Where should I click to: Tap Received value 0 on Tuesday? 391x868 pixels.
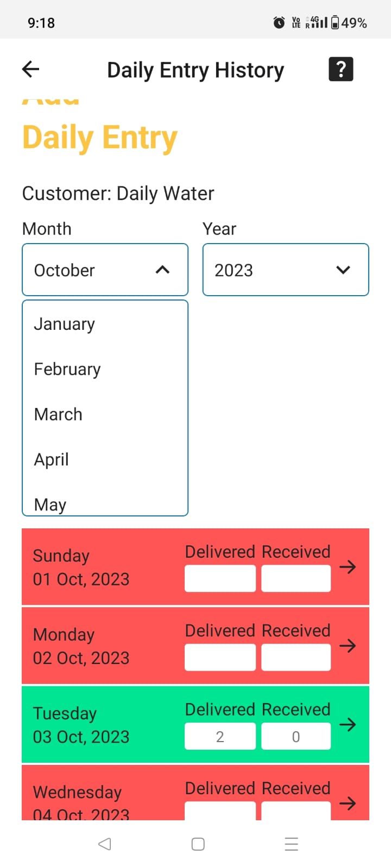(296, 736)
